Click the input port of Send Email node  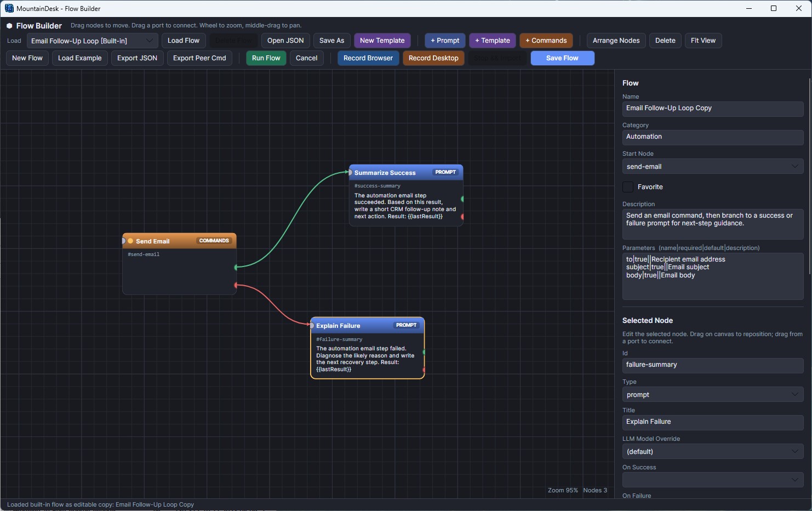click(123, 241)
